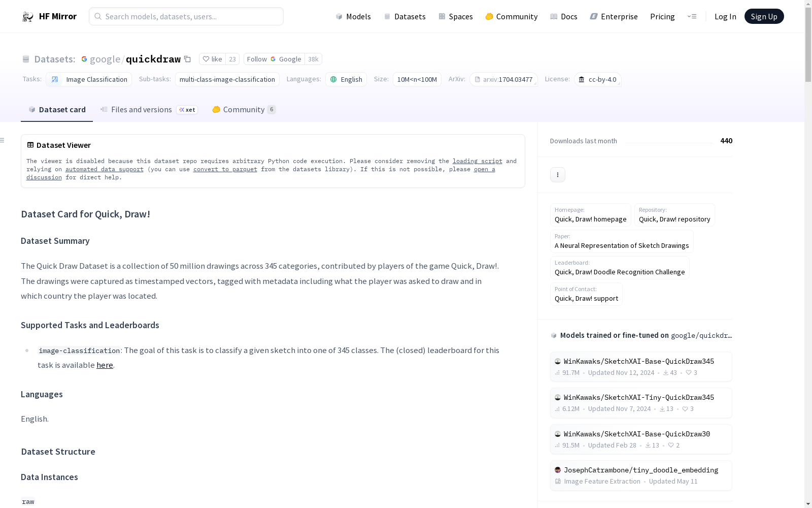Open the Community navigation item in header

point(512,17)
